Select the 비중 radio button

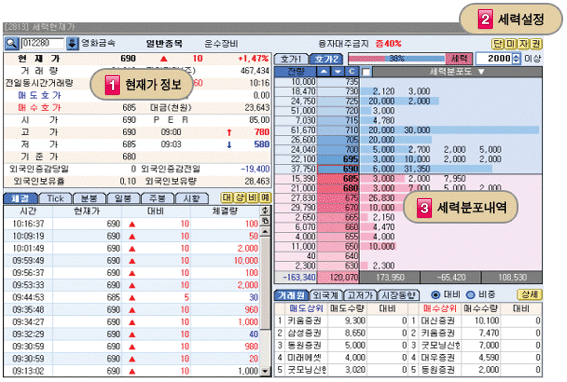pyautogui.click(x=470, y=295)
